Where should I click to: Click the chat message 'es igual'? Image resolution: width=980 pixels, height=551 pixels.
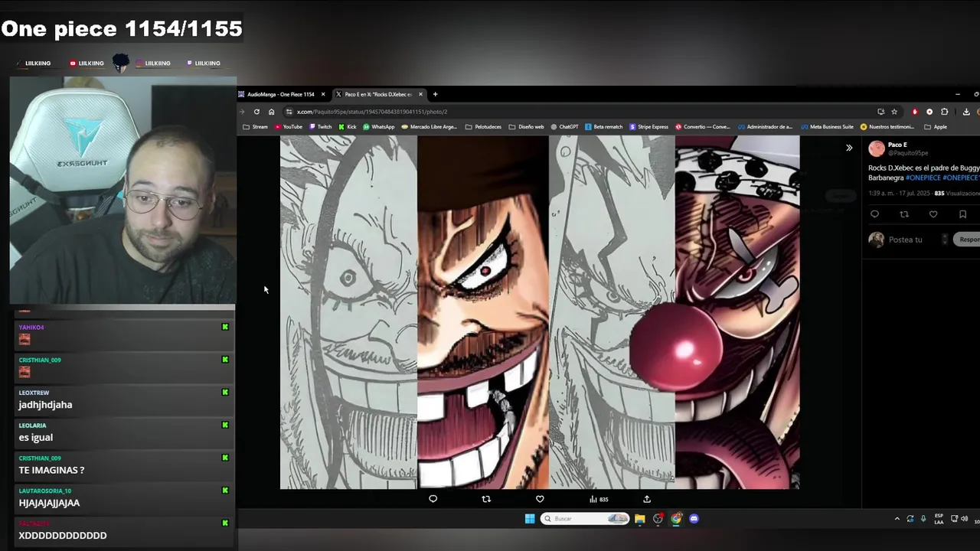point(35,437)
